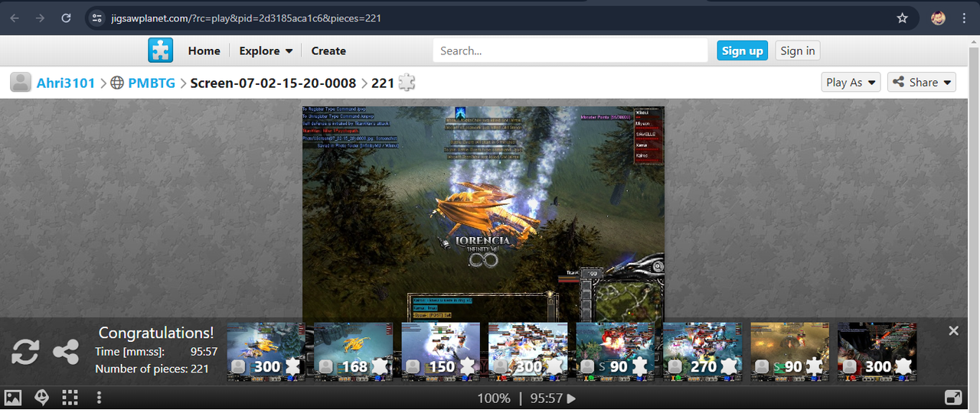Reload the page in the browser
Screen dimensions: 980x413
[x=66, y=18]
